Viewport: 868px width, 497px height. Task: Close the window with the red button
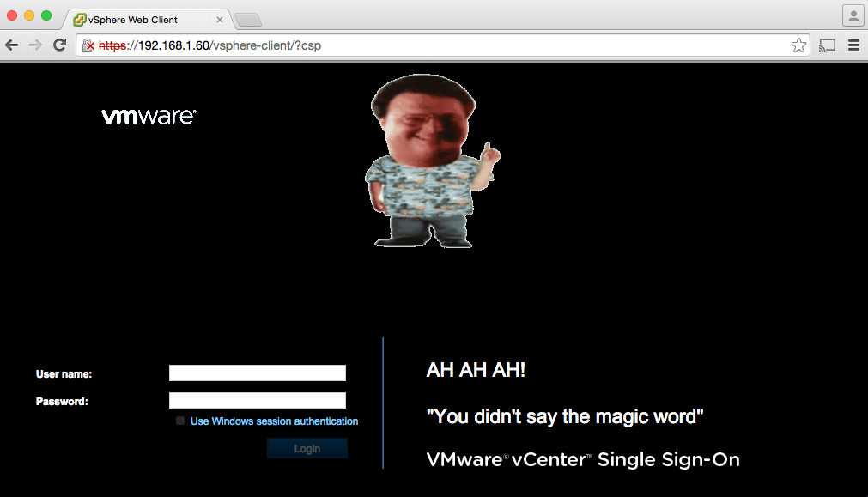(x=12, y=15)
